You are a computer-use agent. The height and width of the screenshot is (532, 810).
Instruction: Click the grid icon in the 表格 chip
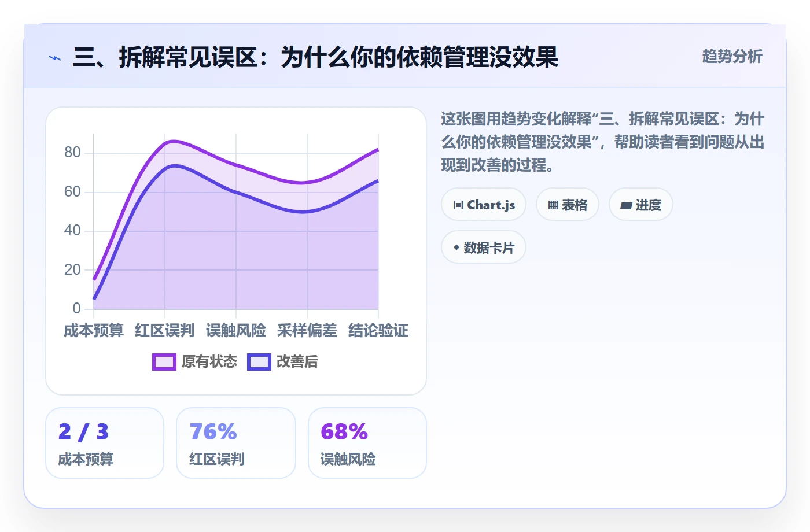pos(553,205)
